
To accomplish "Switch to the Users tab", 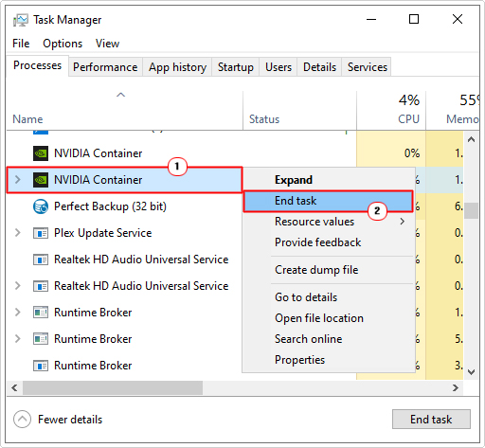I will [278, 67].
